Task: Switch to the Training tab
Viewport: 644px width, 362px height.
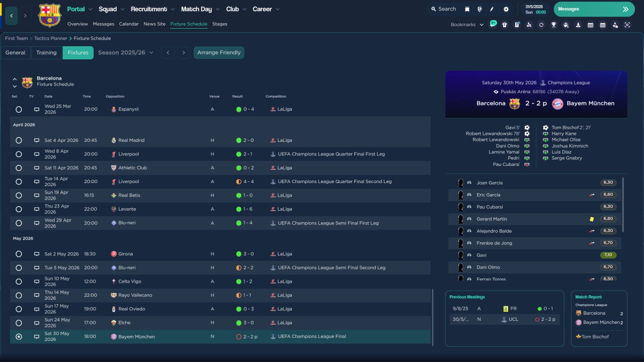Action: point(46,53)
